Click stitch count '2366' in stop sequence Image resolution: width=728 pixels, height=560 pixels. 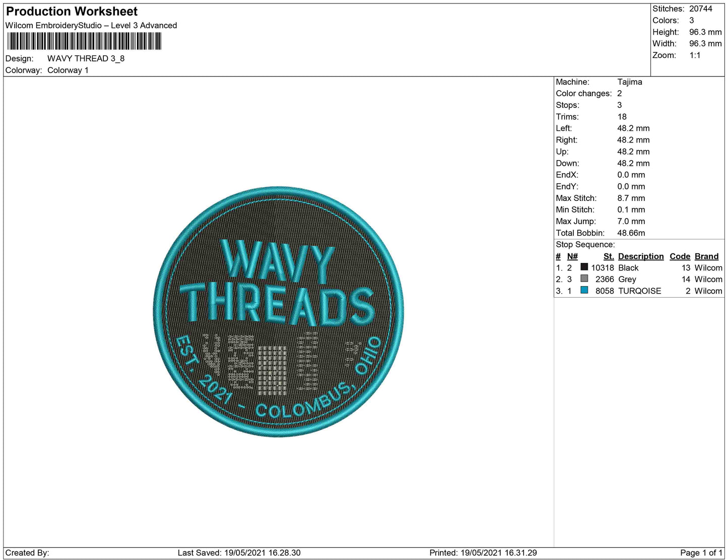(x=605, y=279)
